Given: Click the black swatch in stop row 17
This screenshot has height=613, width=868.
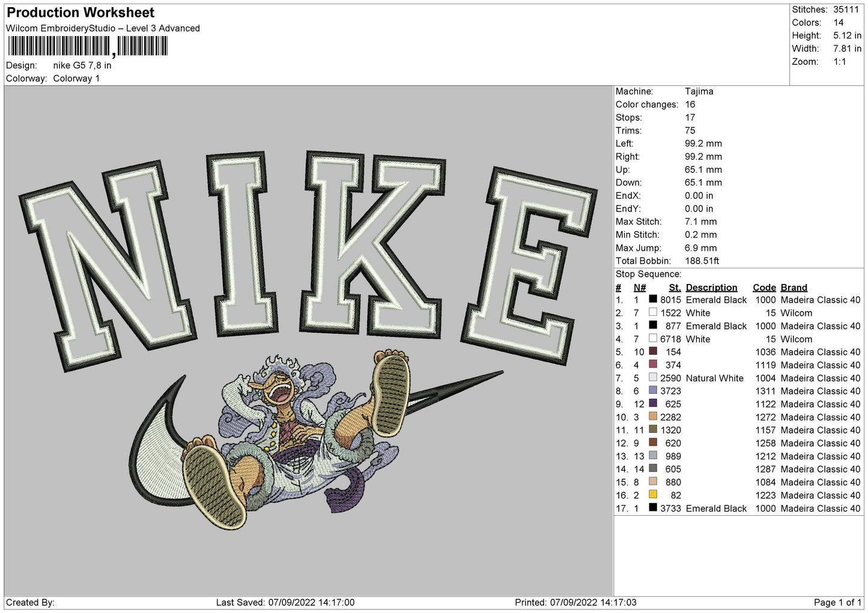Looking at the screenshot, I should click(x=653, y=508).
